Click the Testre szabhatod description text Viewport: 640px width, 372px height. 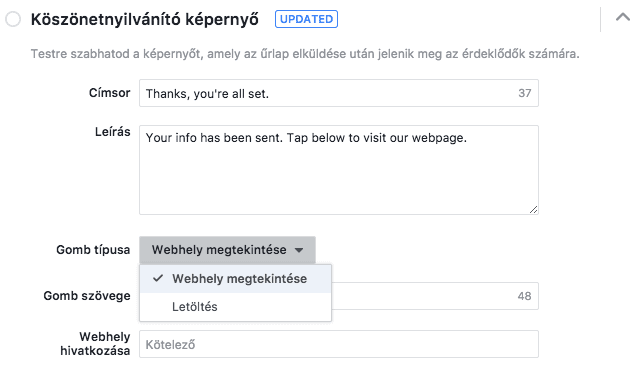click(x=305, y=53)
